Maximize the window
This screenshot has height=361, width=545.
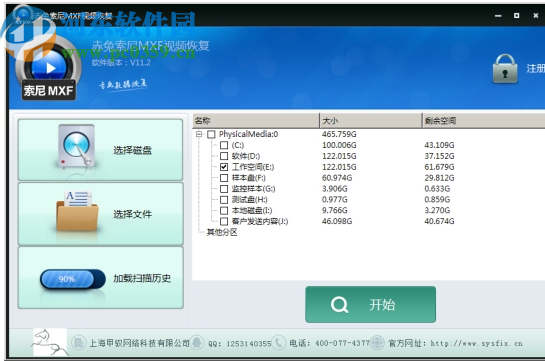coord(516,16)
